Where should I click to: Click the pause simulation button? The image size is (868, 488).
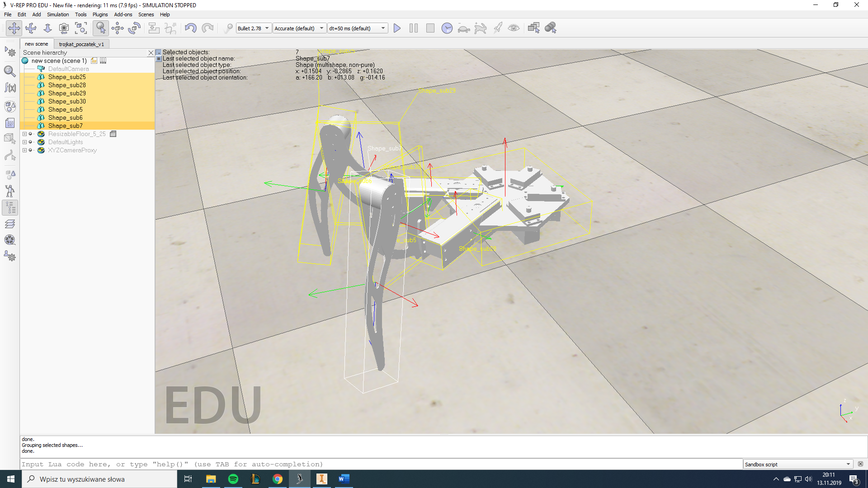(x=414, y=28)
